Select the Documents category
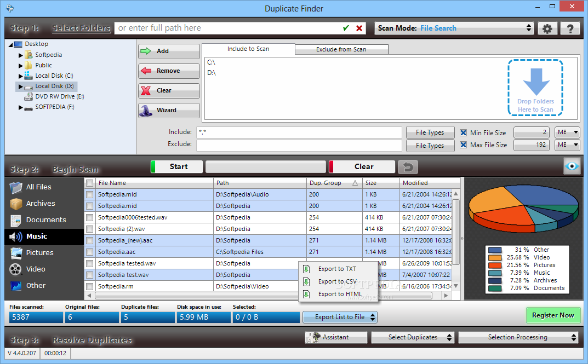 click(x=45, y=220)
